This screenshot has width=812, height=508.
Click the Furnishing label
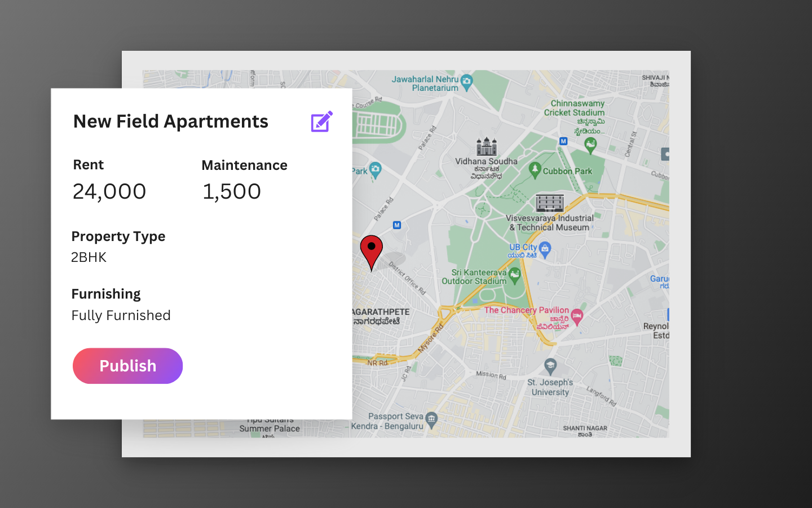point(106,294)
